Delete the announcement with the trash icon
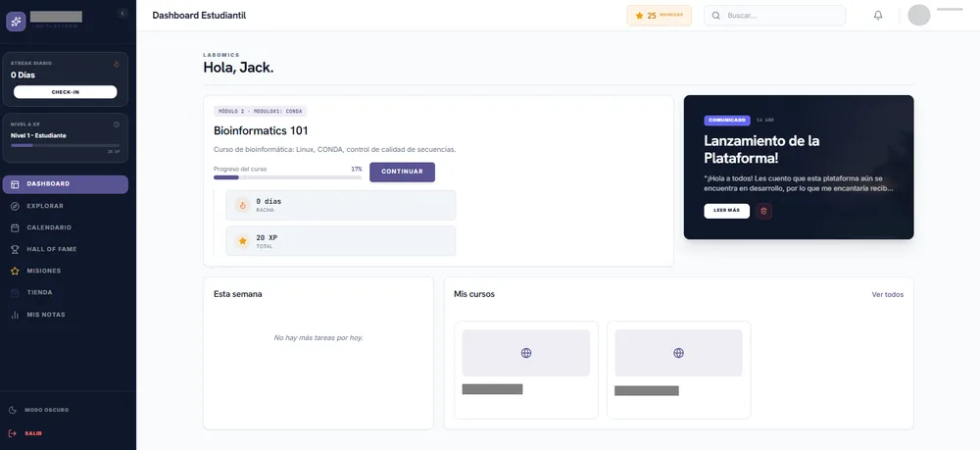Viewport: 980px width, 450px height. tap(763, 211)
